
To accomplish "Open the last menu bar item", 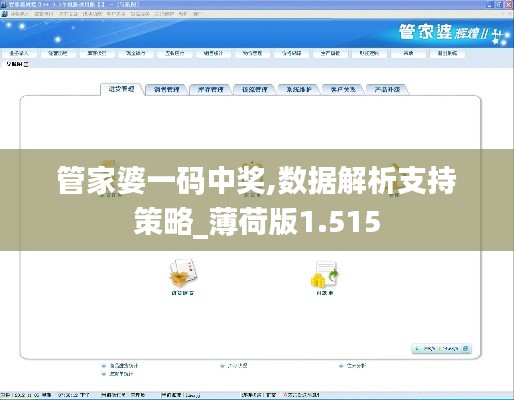I will tap(197, 14).
